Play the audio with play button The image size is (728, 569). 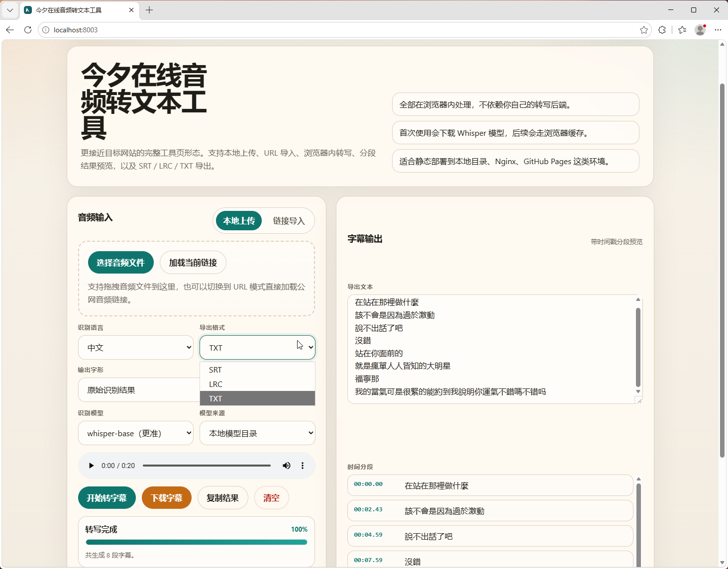[x=91, y=466]
